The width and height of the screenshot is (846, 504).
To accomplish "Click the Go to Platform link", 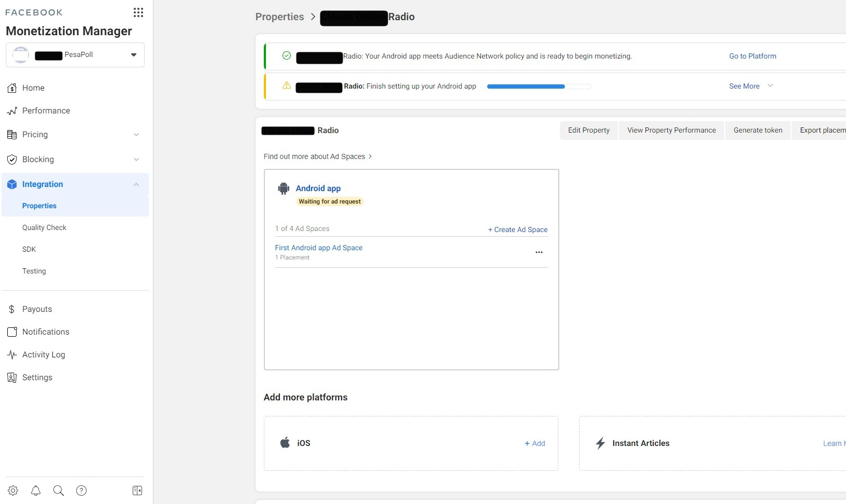I will tap(753, 56).
